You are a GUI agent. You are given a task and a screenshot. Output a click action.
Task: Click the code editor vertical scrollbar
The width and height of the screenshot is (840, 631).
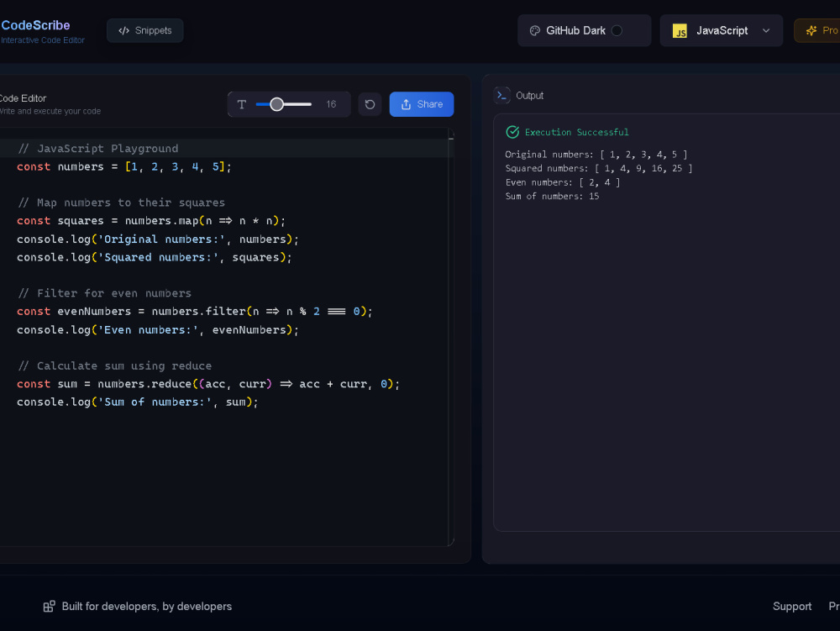[451, 338]
